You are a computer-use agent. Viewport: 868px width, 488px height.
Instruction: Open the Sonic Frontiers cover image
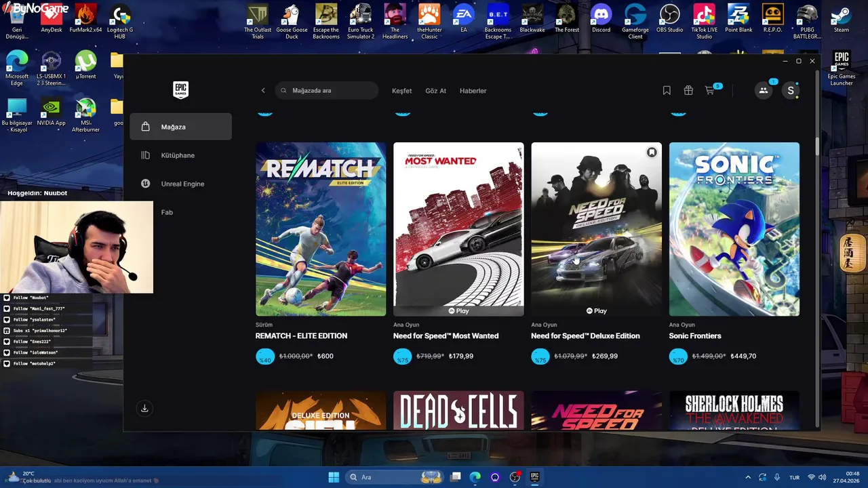coord(734,229)
